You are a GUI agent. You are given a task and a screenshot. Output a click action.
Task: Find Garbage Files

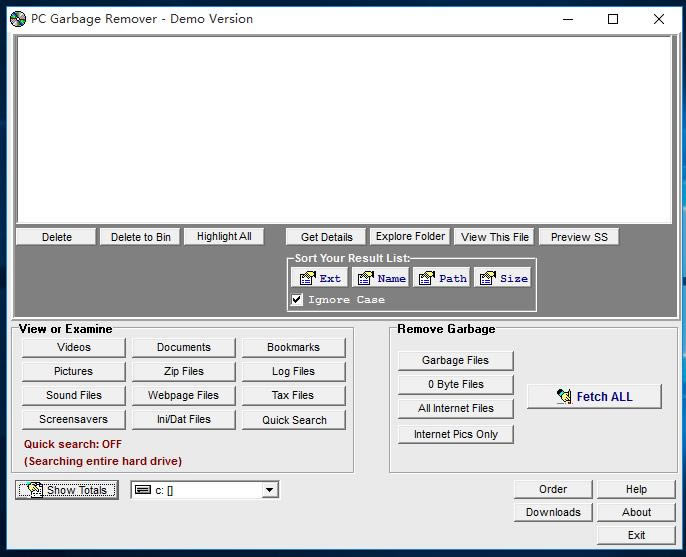click(x=455, y=361)
